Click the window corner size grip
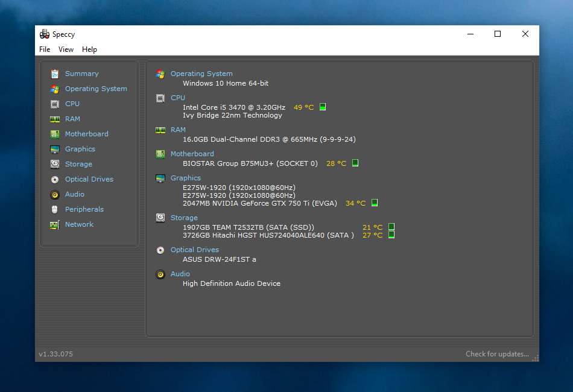Viewport: 573px width, 392px height. (x=536, y=358)
